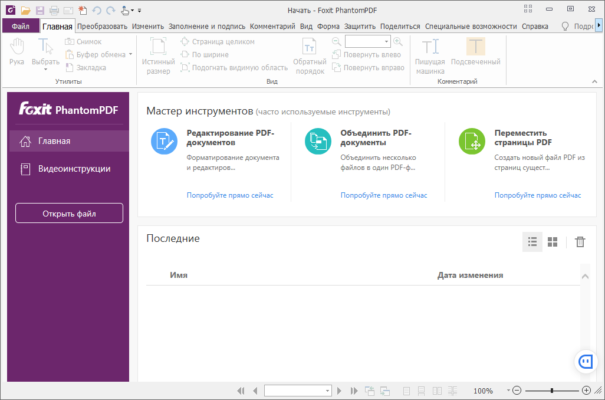Click the Объединить PDF-документы teal icon
605x400 pixels.
[x=318, y=141]
